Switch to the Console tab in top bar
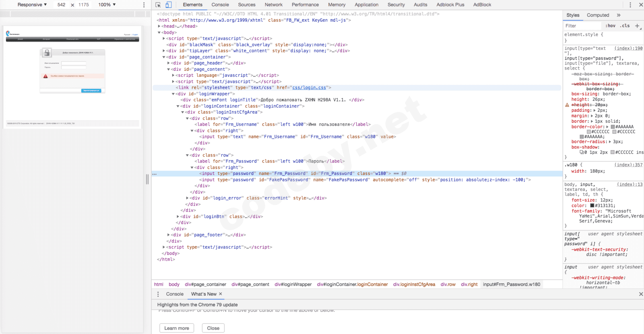This screenshot has height=334, width=644. pos(220,5)
